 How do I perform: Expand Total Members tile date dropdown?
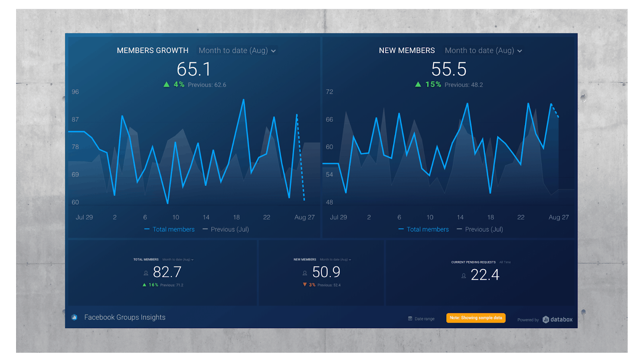[178, 259]
